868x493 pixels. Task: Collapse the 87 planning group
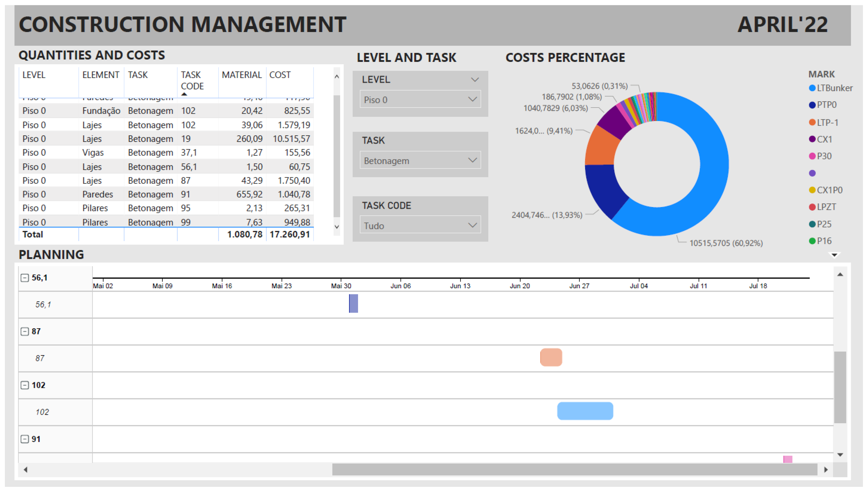[24, 331]
